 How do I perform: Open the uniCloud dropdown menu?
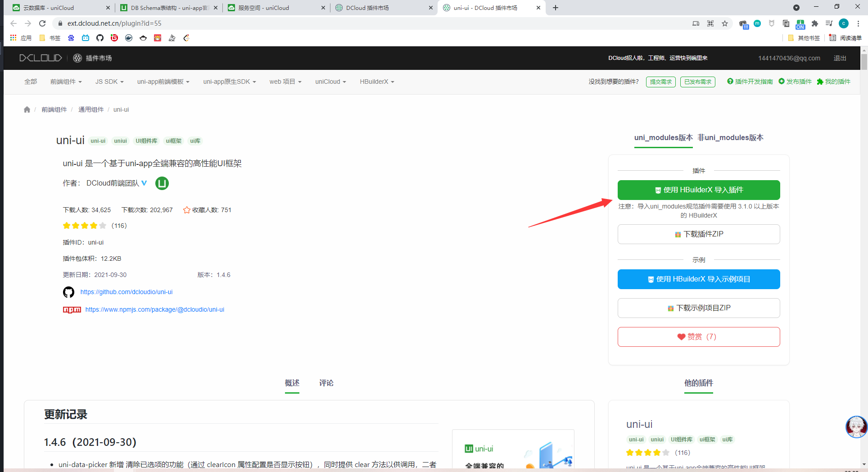pyautogui.click(x=330, y=82)
